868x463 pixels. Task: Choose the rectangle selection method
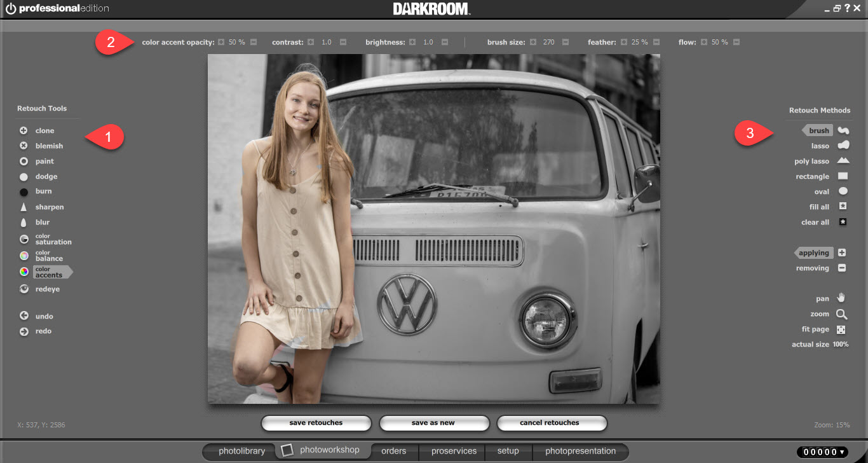[x=822, y=176]
